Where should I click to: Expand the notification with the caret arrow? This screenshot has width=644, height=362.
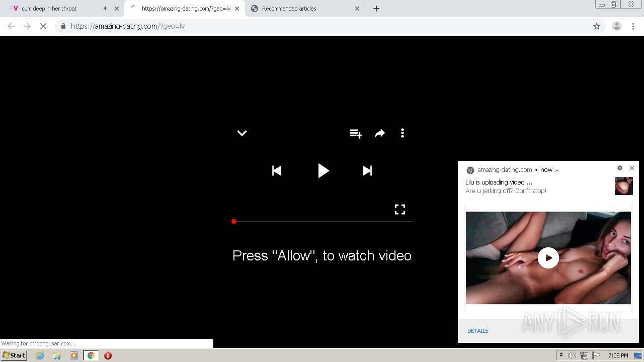[x=557, y=170]
